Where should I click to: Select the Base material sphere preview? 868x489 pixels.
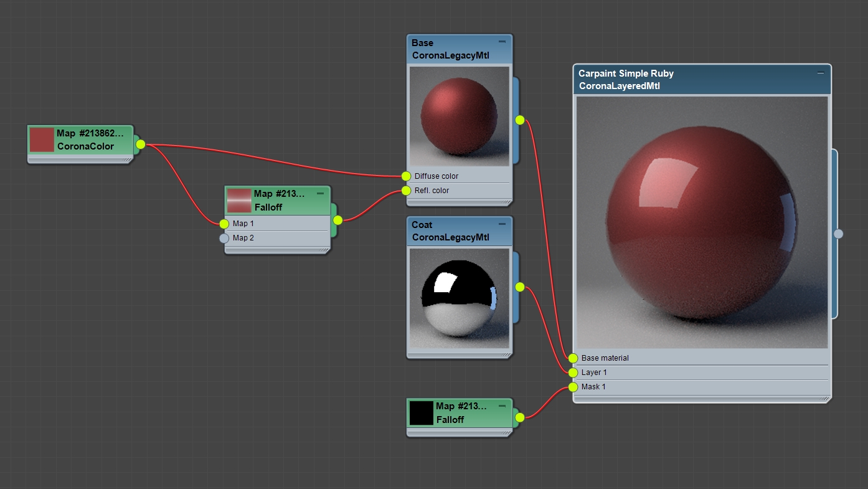point(460,116)
